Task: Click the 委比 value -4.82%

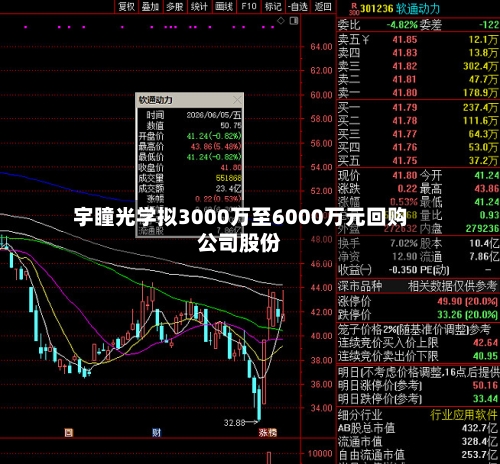Action: (x=402, y=25)
